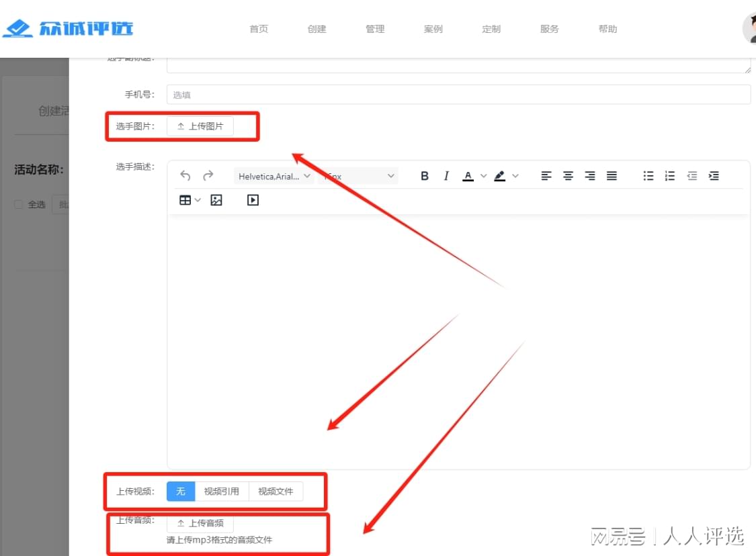Align text to center
The image size is (756, 556).
tap(569, 176)
